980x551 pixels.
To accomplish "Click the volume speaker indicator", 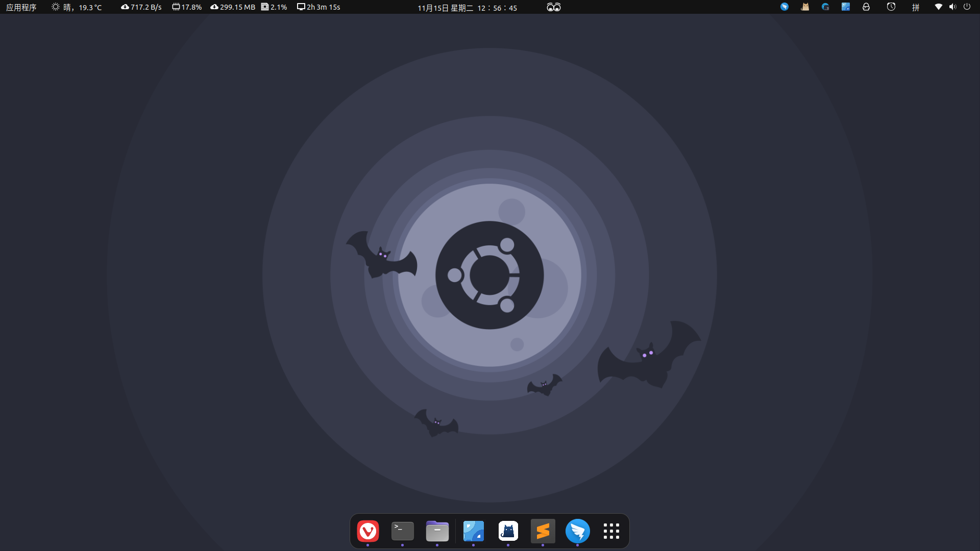I will [x=952, y=7].
